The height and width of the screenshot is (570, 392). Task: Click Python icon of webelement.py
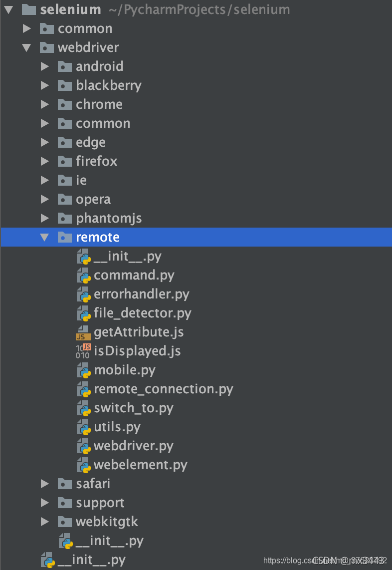(x=84, y=465)
